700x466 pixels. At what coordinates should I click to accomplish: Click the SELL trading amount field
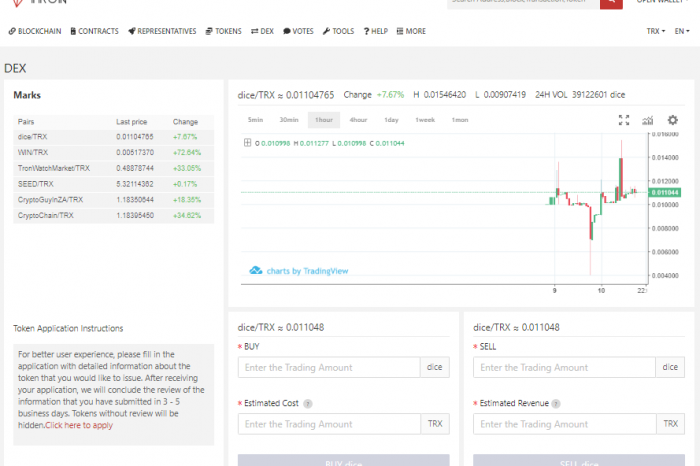pos(564,367)
